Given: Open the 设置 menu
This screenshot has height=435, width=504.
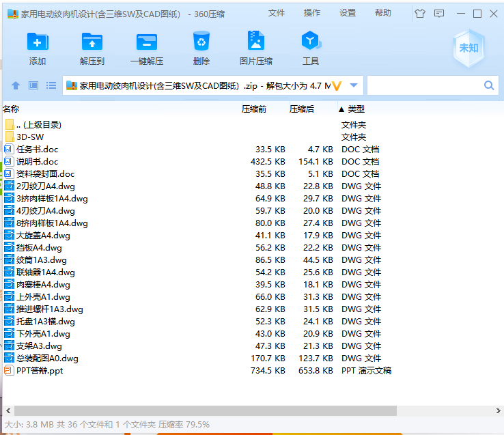Looking at the screenshot, I should (x=348, y=13).
